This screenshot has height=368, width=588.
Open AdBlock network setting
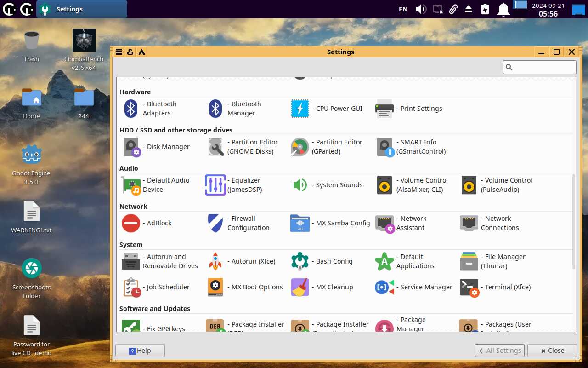click(131, 223)
